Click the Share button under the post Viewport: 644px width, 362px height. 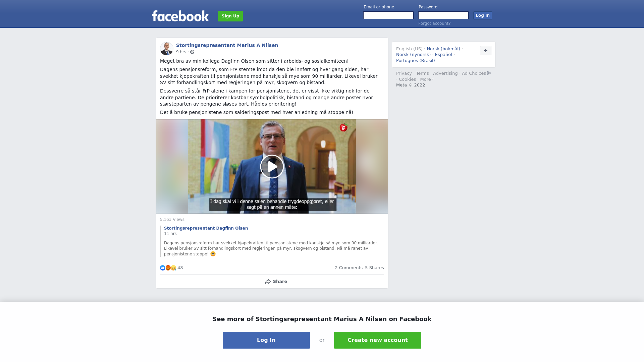coord(276,282)
